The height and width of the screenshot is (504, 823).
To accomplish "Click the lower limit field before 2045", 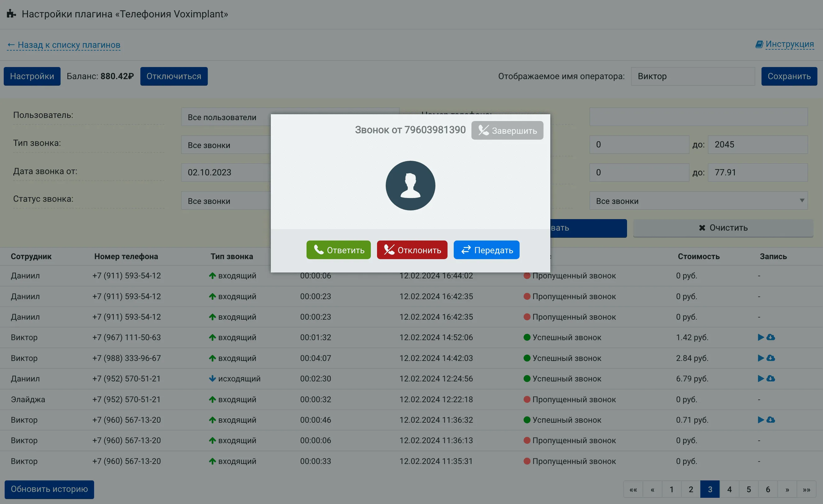I will click(639, 145).
